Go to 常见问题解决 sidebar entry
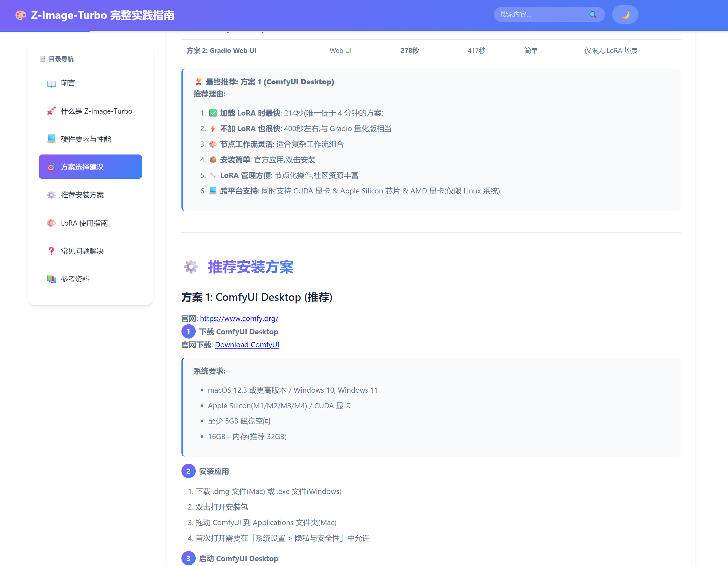This screenshot has width=728, height=566. tap(90, 251)
